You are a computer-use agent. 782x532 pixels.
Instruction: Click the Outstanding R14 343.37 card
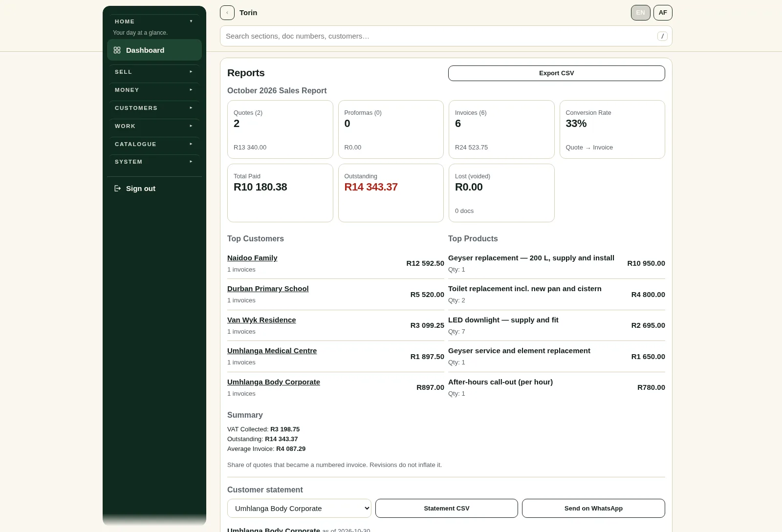pos(391,193)
